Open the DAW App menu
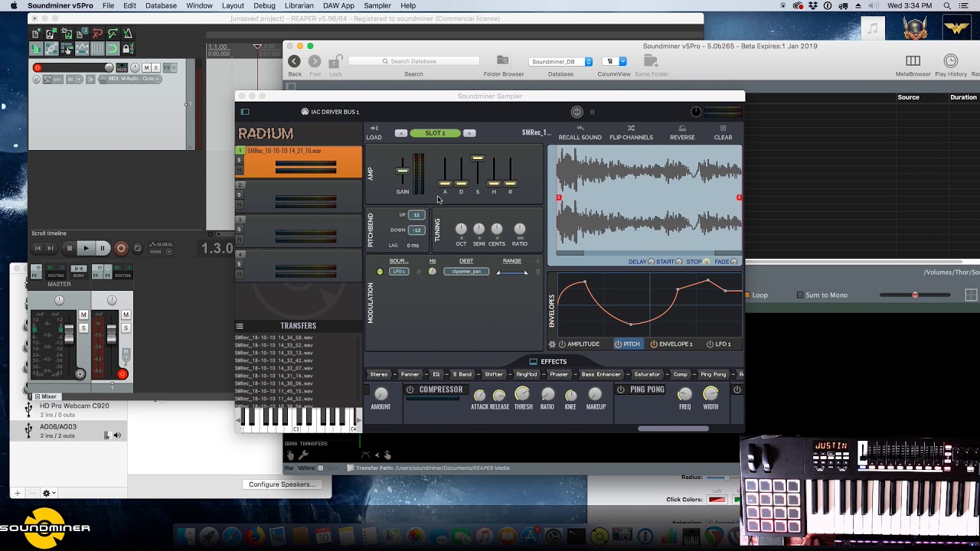This screenshot has width=980, height=551. (x=338, y=5)
